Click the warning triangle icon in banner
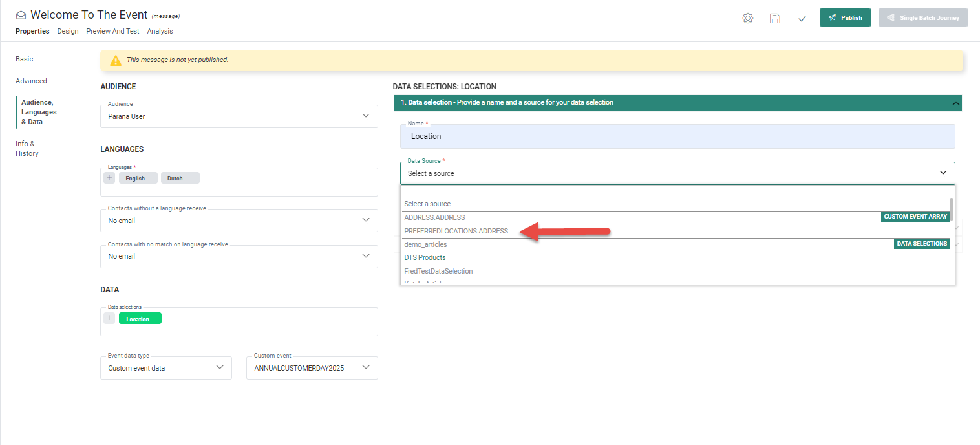The height and width of the screenshot is (445, 980). click(116, 60)
